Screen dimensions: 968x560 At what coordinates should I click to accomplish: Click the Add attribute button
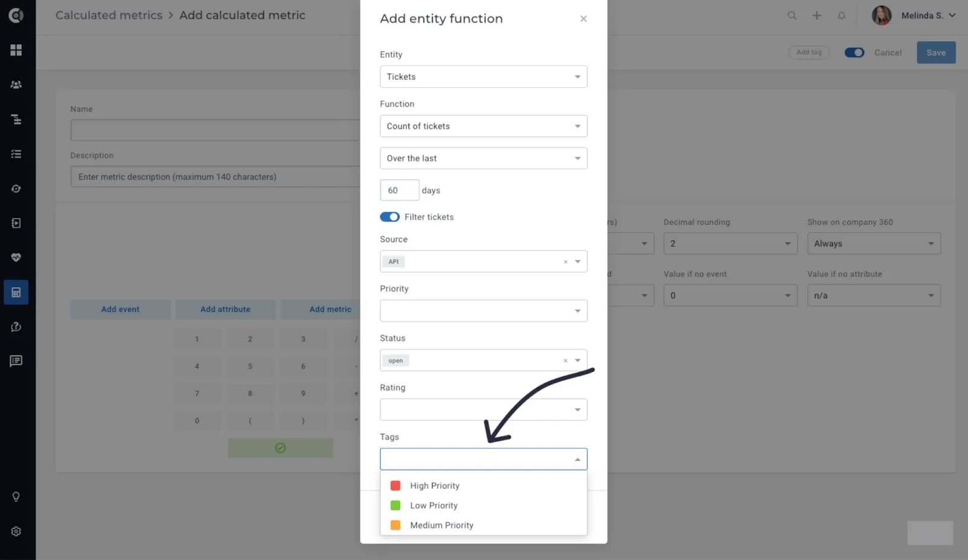pos(225,309)
